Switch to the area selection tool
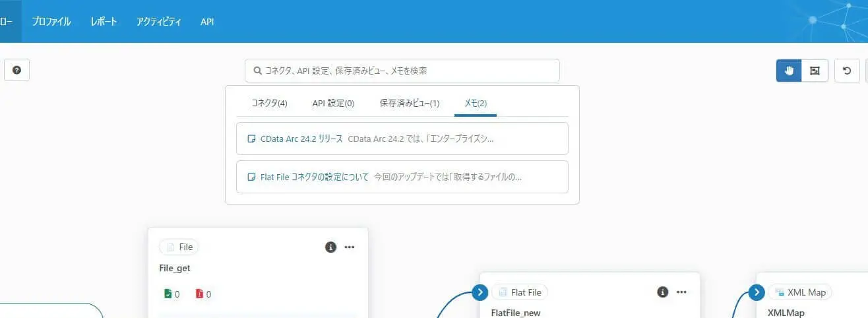 815,71
